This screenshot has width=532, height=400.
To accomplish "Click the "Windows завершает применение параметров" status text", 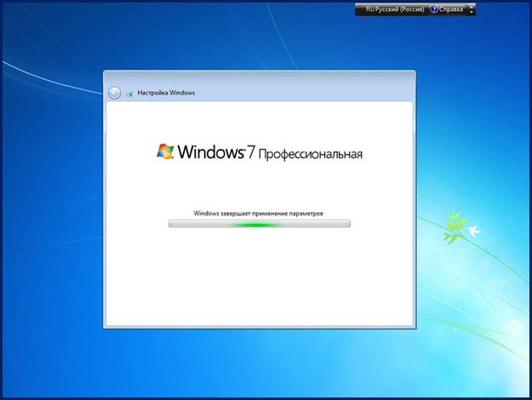I will (x=259, y=214).
